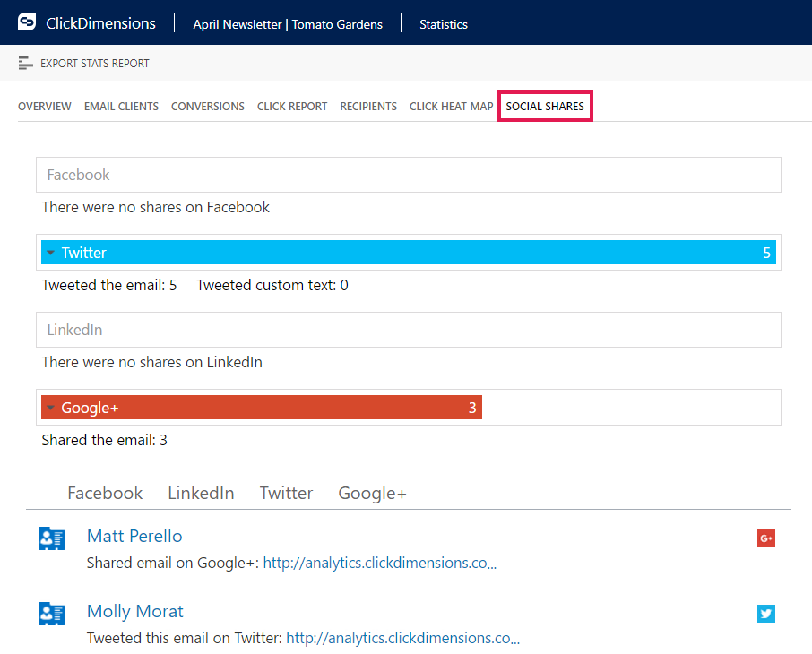Open the Click Heat Map tab
The width and height of the screenshot is (812, 654).
tap(451, 106)
